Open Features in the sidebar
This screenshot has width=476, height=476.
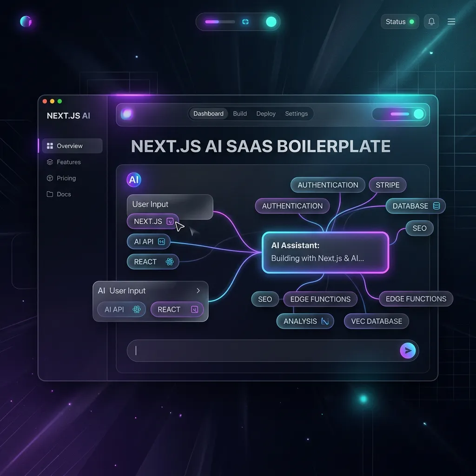(x=64, y=162)
